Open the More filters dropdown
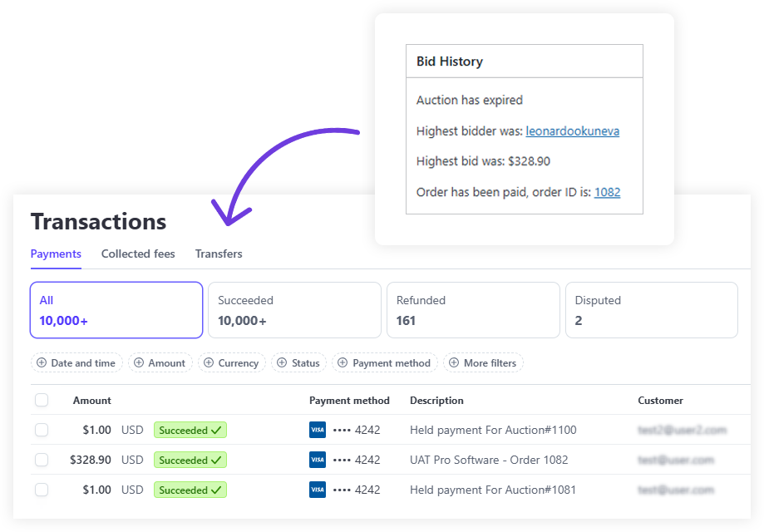Screen dimensions: 764x532 (483, 362)
